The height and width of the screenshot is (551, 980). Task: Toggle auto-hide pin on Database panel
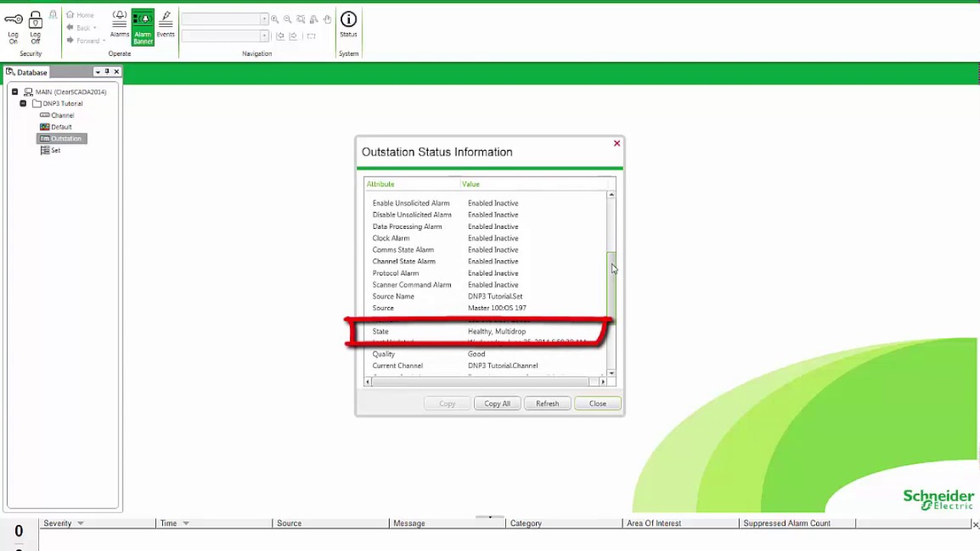(x=107, y=72)
